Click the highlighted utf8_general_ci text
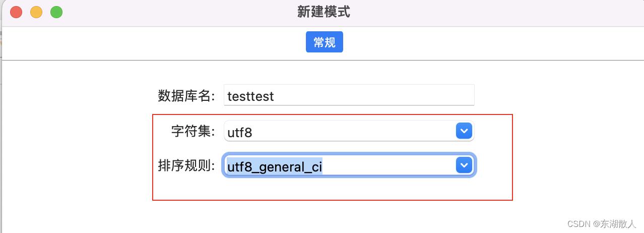The image size is (644, 233). click(x=274, y=166)
